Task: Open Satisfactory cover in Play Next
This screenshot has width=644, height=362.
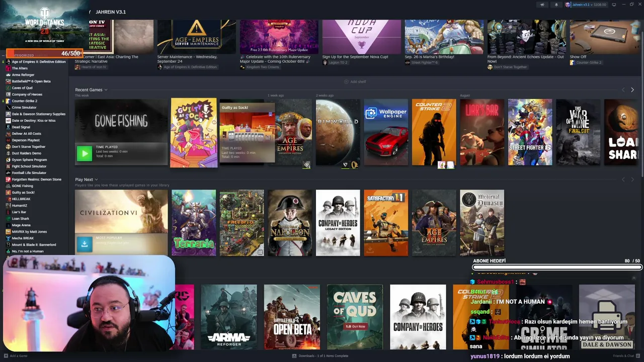Action: coord(386,223)
